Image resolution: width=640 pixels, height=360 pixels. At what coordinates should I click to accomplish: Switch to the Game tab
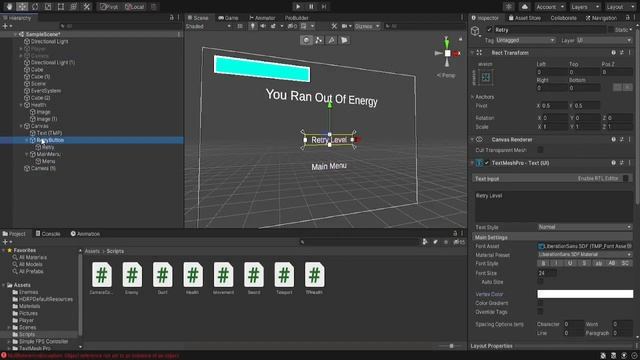pyautogui.click(x=228, y=18)
